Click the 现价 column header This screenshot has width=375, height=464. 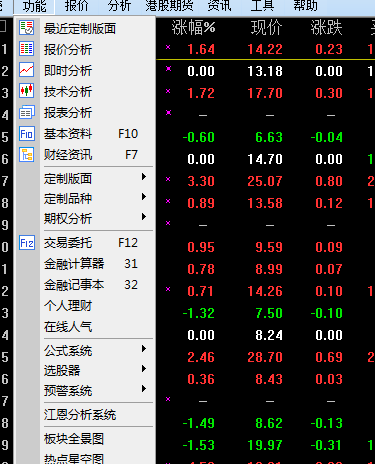pyautogui.click(x=267, y=28)
